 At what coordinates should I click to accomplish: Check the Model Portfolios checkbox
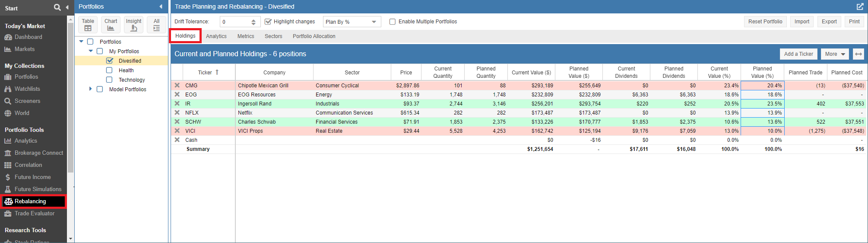tap(100, 90)
